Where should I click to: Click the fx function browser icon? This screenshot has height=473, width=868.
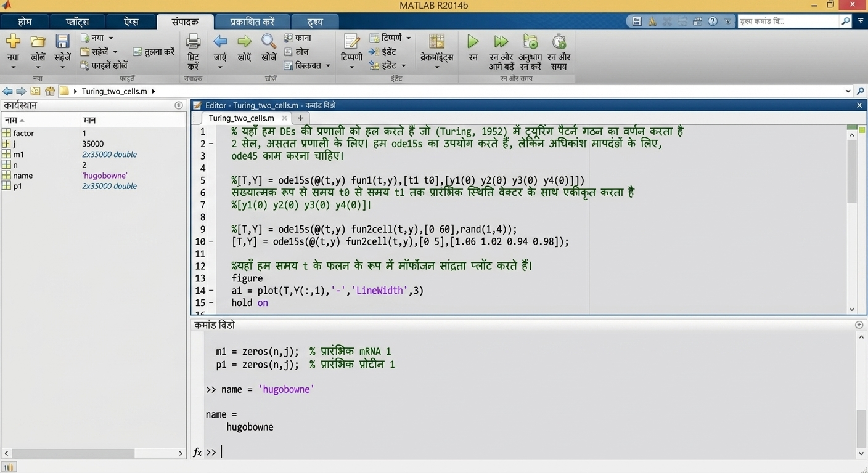tap(197, 453)
